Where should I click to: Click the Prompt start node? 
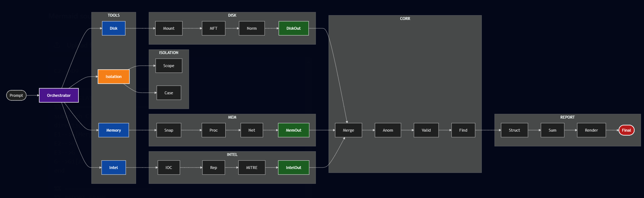(16, 95)
